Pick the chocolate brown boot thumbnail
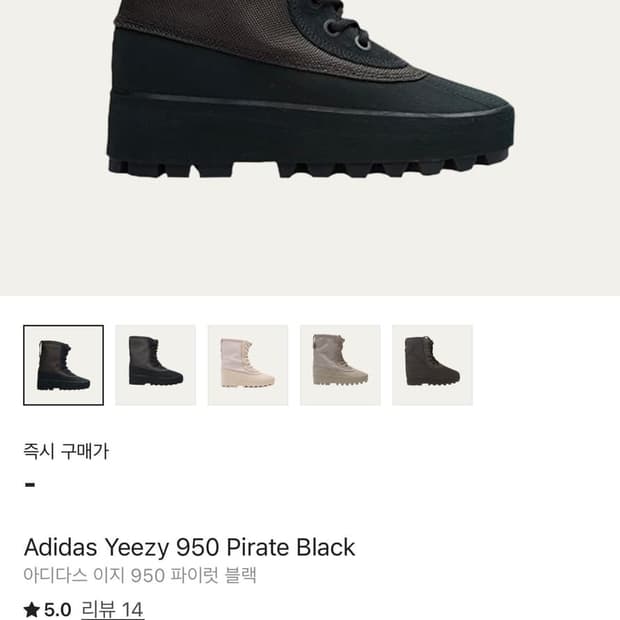620x620 pixels. [433, 365]
